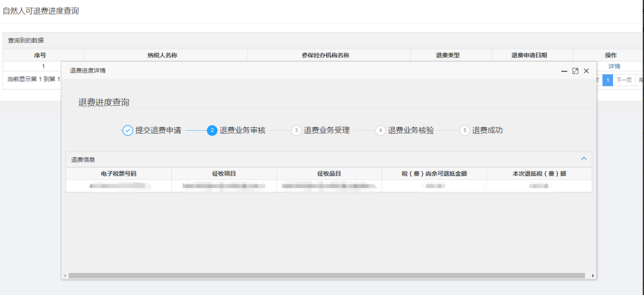Image resolution: width=644 pixels, height=295 pixels.
Task: Click step 5 circle 退费成功
Action: click(x=465, y=131)
